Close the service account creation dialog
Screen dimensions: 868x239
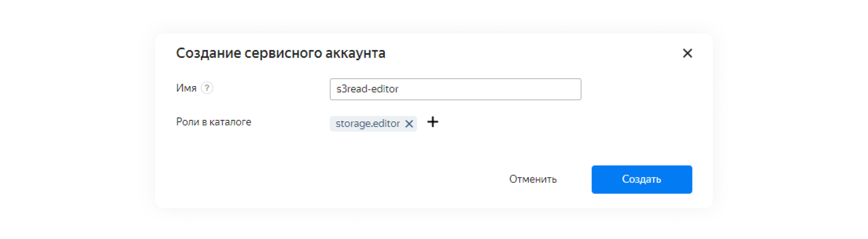(x=687, y=53)
